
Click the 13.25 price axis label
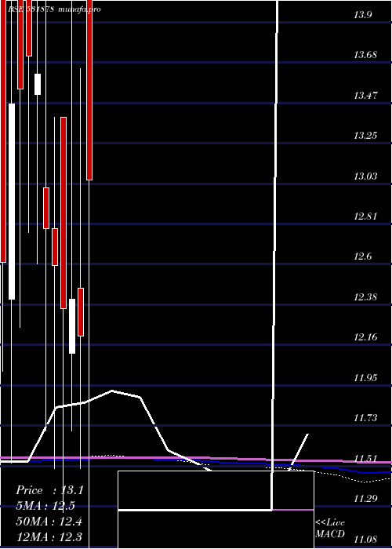365,136
